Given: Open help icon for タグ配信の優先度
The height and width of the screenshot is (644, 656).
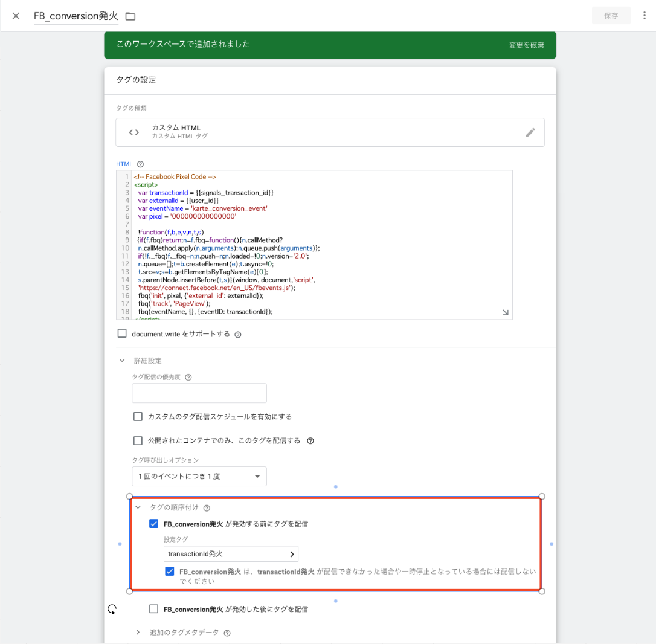Looking at the screenshot, I should coord(188,377).
